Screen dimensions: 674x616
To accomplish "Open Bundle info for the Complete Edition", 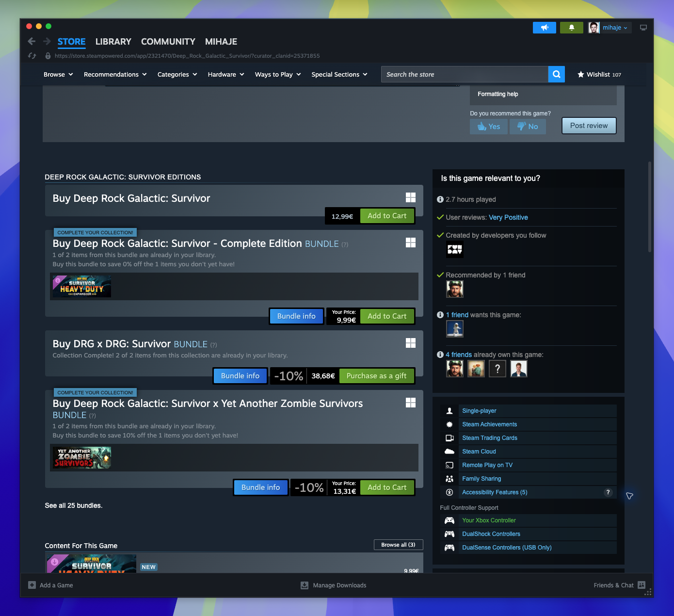I will pos(296,316).
